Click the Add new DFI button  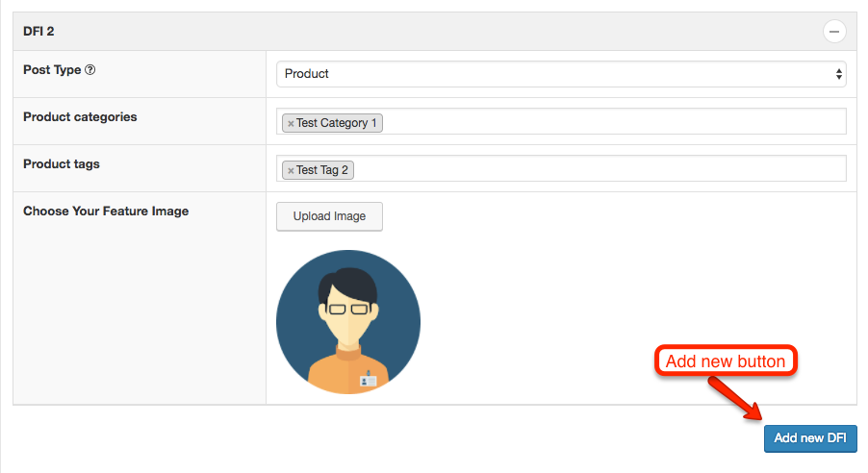[x=810, y=438]
